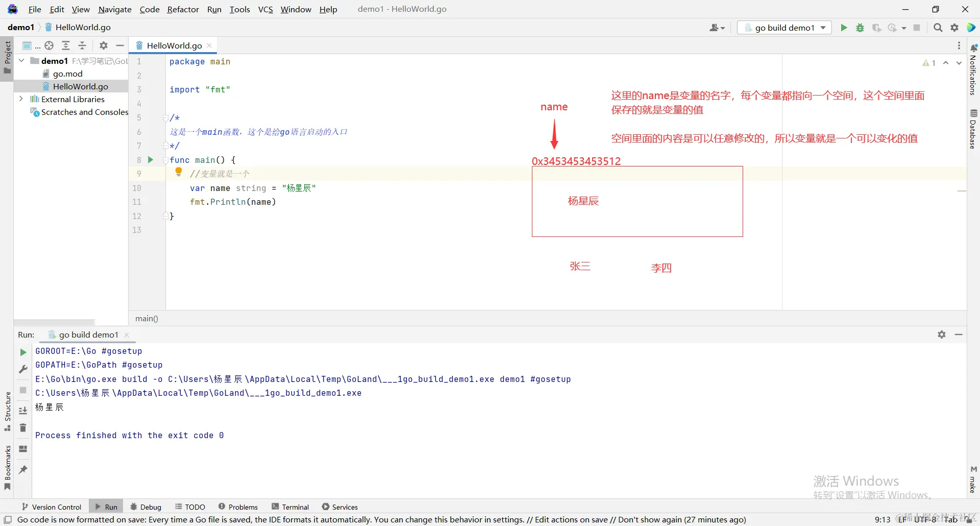Open Project panel options gear
980x526 pixels.
[104, 45]
